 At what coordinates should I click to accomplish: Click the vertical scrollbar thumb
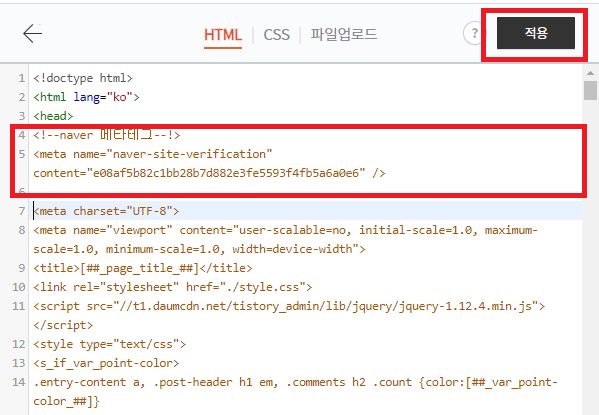pos(590,90)
